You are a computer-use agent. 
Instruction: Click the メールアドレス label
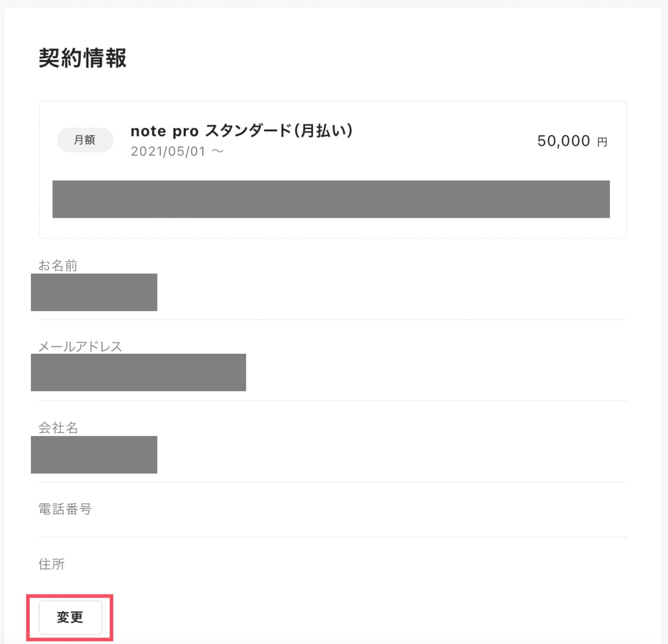(x=80, y=346)
